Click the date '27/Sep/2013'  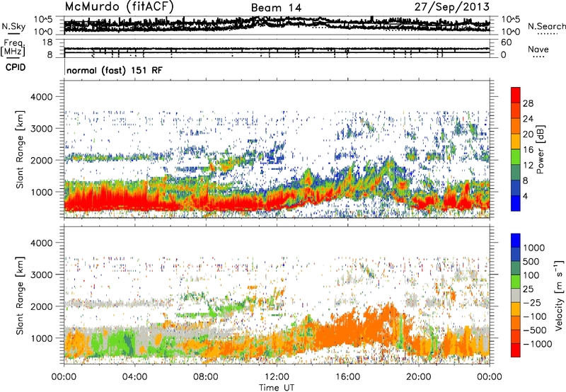452,7
